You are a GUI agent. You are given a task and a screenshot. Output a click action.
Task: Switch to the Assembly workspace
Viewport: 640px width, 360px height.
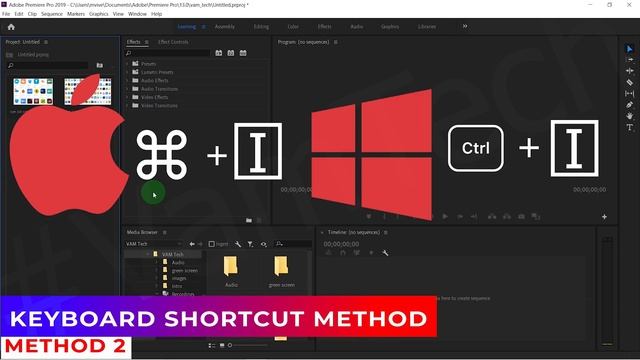[x=224, y=27]
